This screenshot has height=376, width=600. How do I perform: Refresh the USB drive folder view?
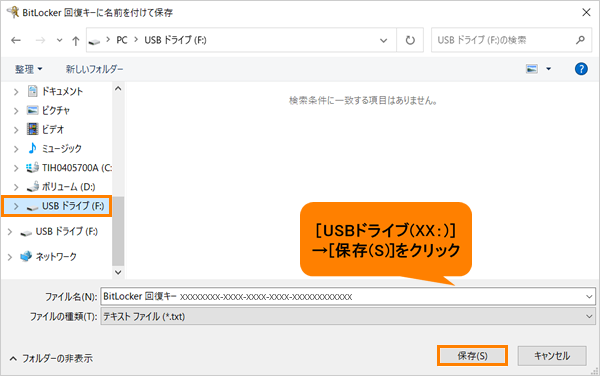(x=410, y=40)
